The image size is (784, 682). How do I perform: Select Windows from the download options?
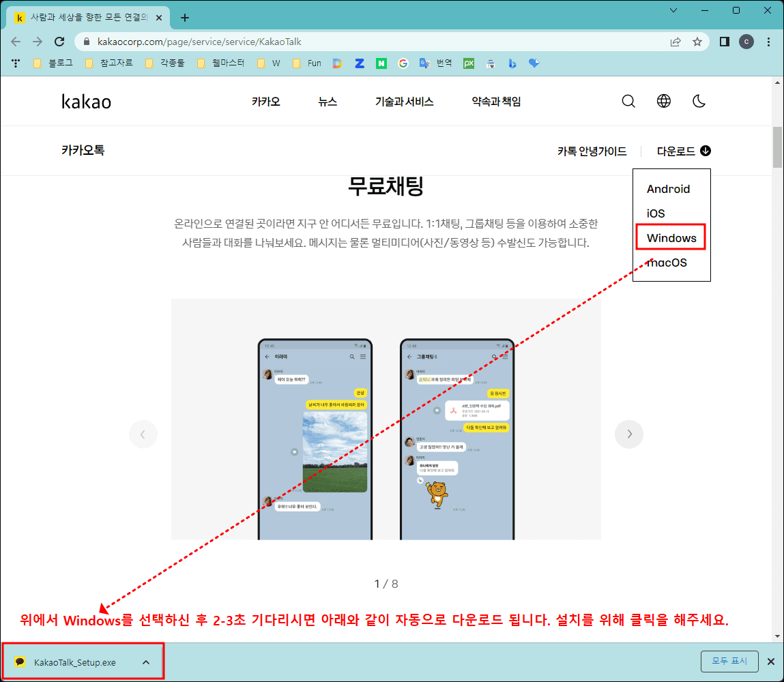click(x=669, y=237)
